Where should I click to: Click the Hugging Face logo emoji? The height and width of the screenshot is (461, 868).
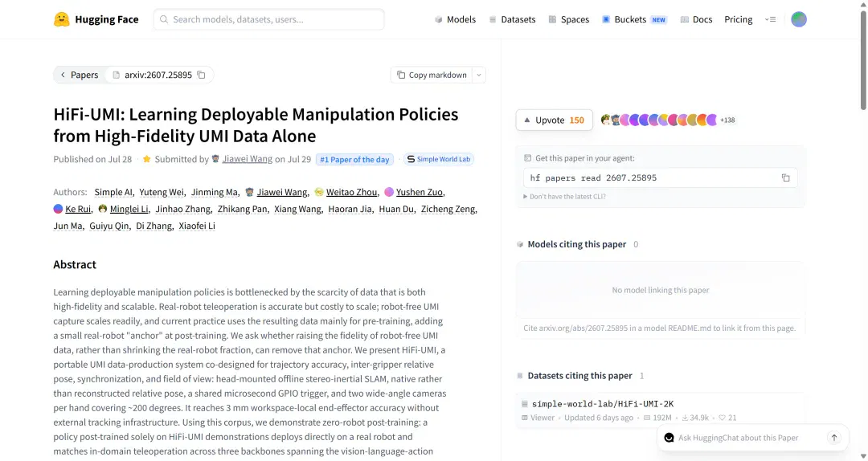click(x=61, y=19)
